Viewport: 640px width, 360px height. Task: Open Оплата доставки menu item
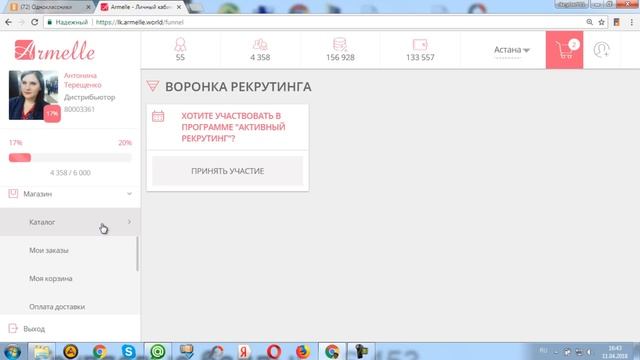(x=57, y=307)
